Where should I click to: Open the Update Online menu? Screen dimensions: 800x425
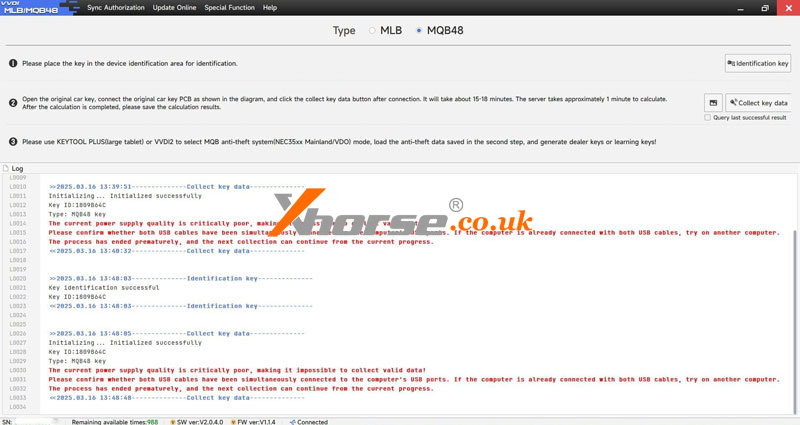174,8
